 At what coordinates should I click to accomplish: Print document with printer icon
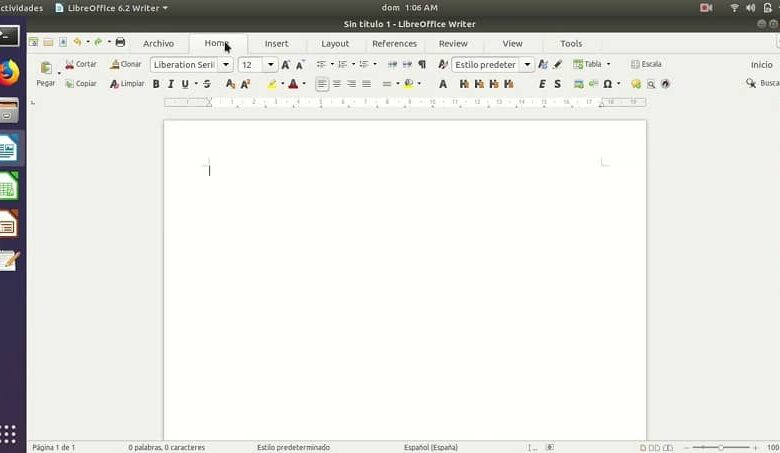pos(120,42)
